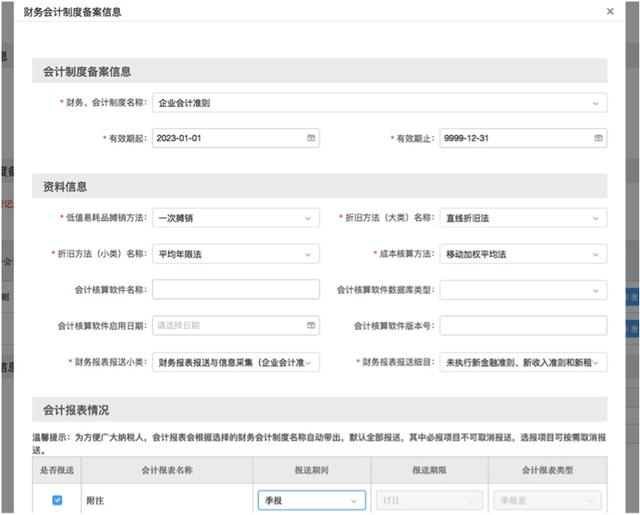Screen dimensions: 640x515
Task: Open the 成本核算方法 dropdown
Action: pyautogui.click(x=523, y=254)
